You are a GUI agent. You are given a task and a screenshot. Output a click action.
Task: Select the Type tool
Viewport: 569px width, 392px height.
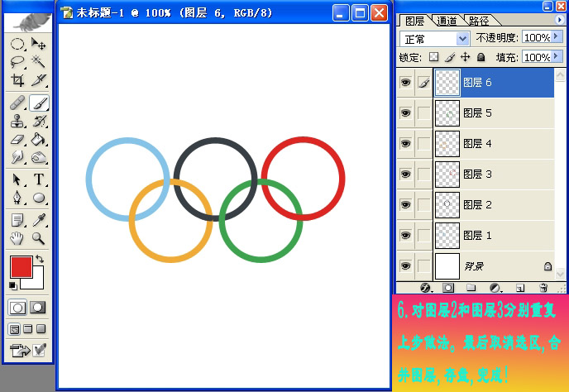[39, 179]
